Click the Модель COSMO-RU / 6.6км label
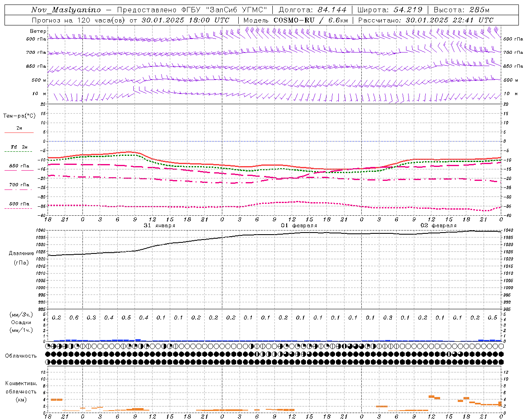 pyautogui.click(x=296, y=20)
